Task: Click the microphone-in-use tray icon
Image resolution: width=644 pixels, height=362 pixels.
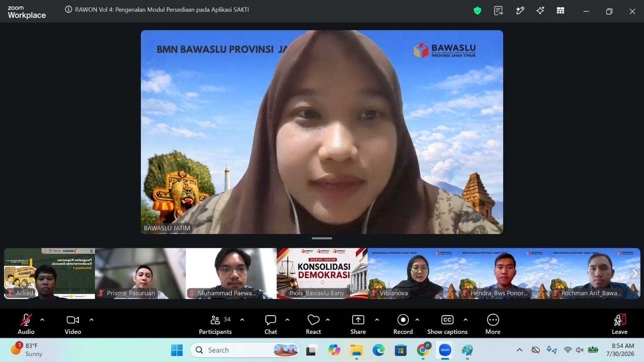Action: (x=551, y=350)
